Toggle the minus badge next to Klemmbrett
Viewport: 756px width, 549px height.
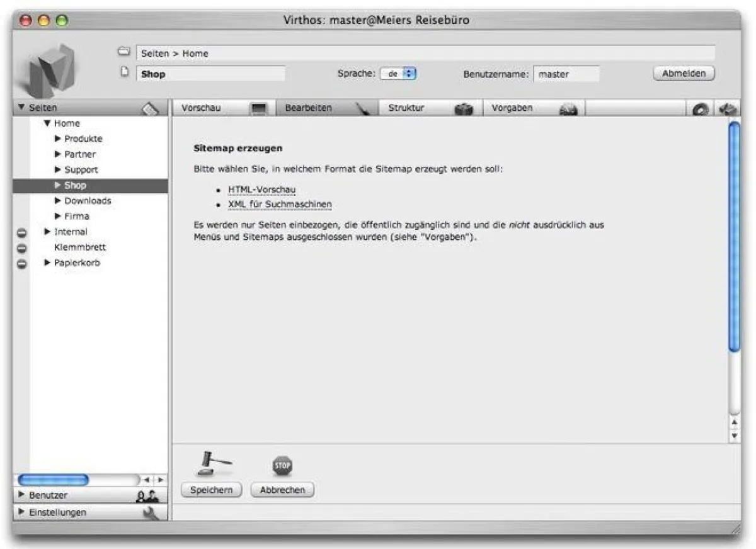(22, 248)
